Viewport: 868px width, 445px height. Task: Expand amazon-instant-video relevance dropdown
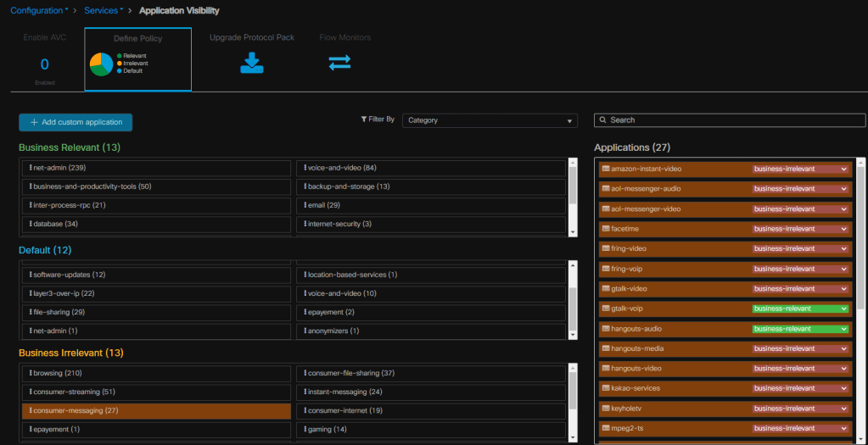point(800,169)
